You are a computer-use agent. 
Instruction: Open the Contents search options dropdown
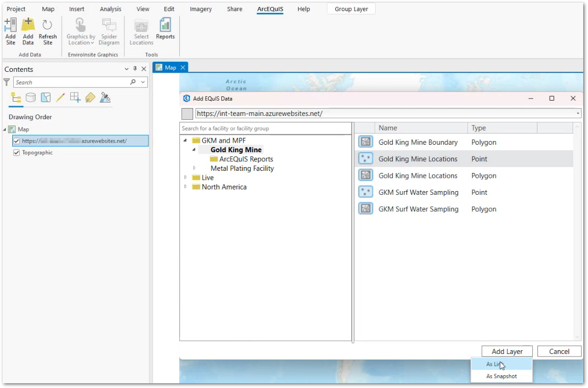point(143,82)
